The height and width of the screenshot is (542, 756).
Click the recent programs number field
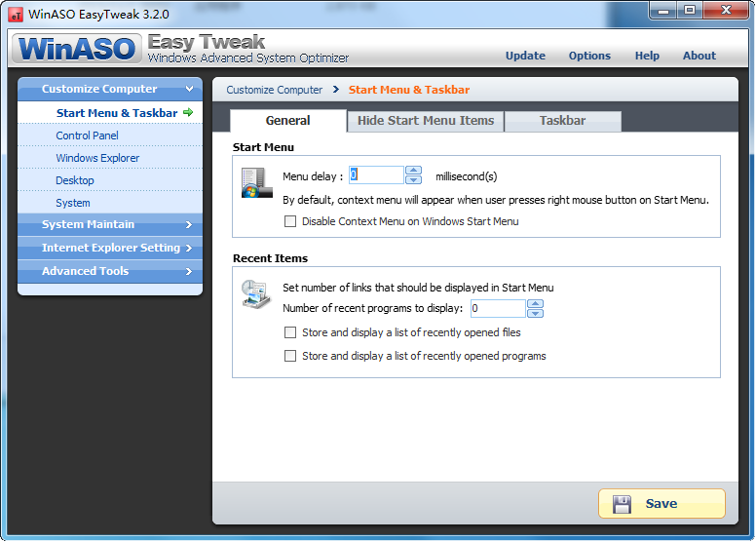tap(498, 308)
